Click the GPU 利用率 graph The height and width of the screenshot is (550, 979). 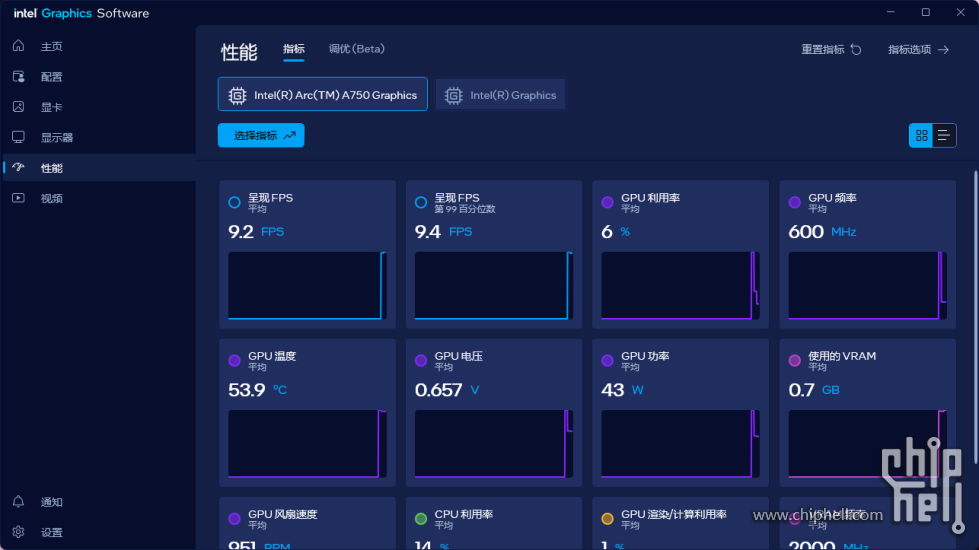pyautogui.click(x=680, y=285)
